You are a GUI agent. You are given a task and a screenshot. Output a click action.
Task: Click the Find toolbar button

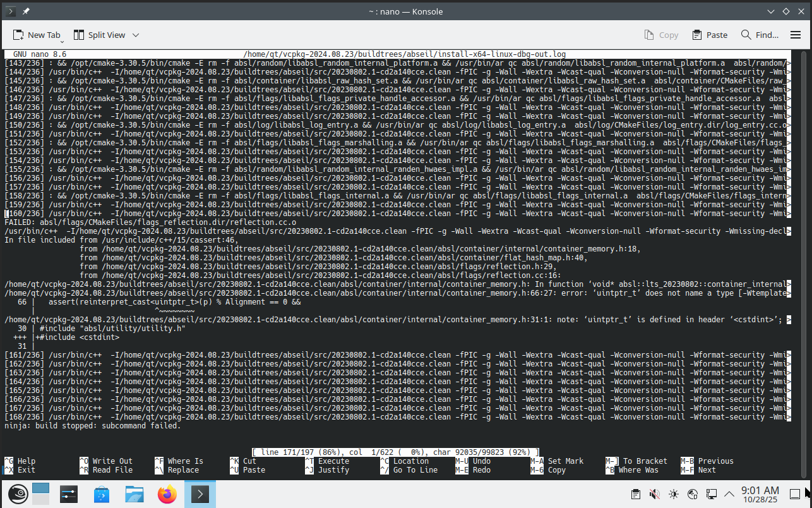pos(760,35)
